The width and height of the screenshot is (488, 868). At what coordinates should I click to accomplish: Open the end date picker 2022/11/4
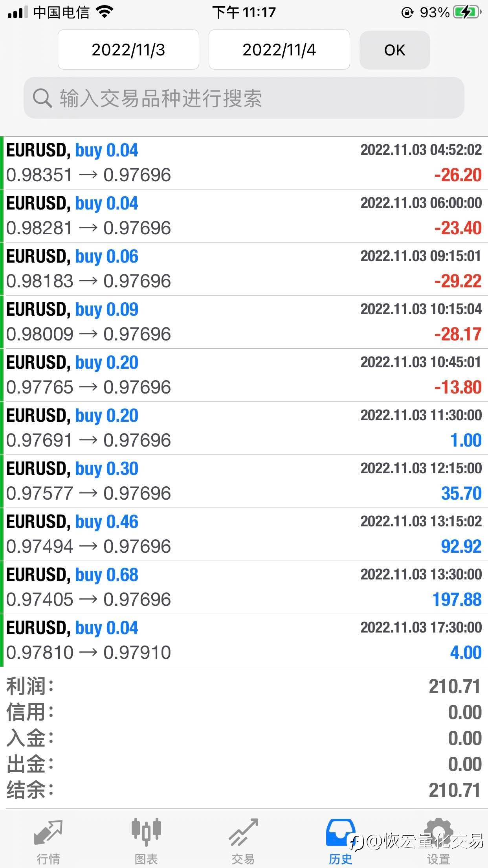279,50
